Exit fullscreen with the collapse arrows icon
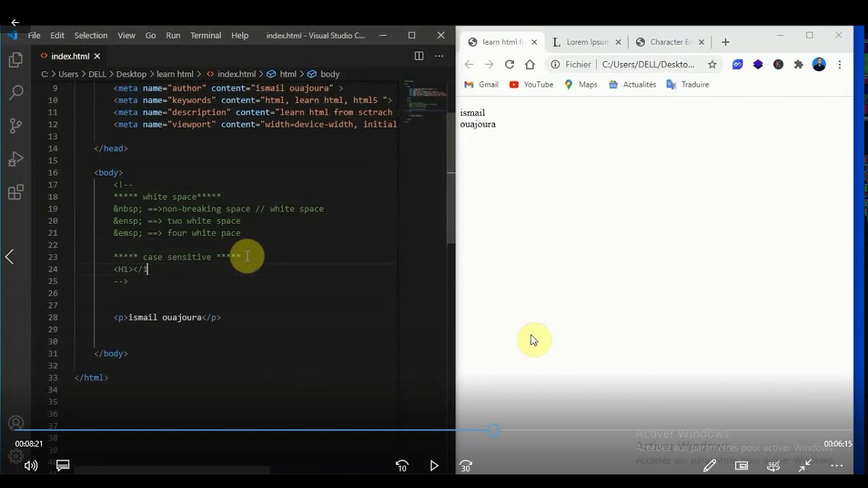The image size is (868, 488). pyautogui.click(x=805, y=466)
